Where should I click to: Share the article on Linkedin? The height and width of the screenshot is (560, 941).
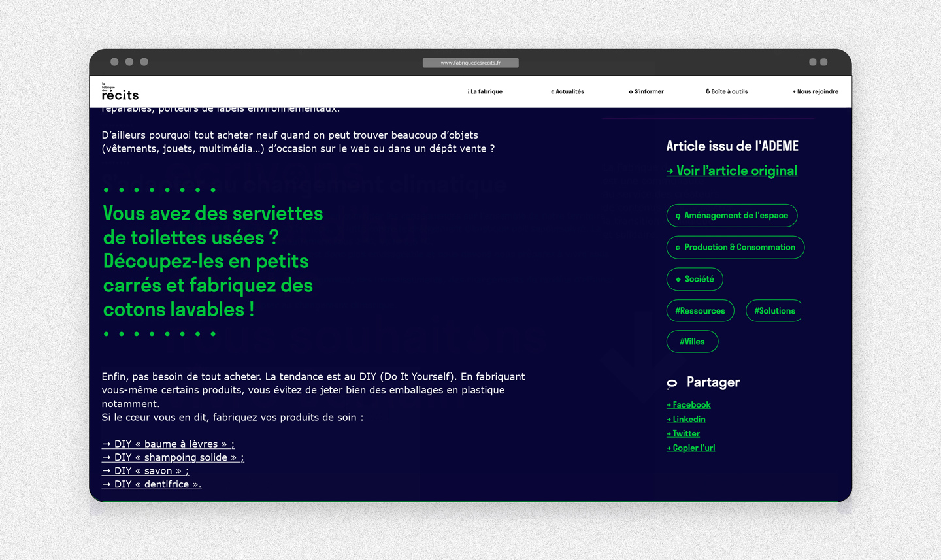pos(685,420)
